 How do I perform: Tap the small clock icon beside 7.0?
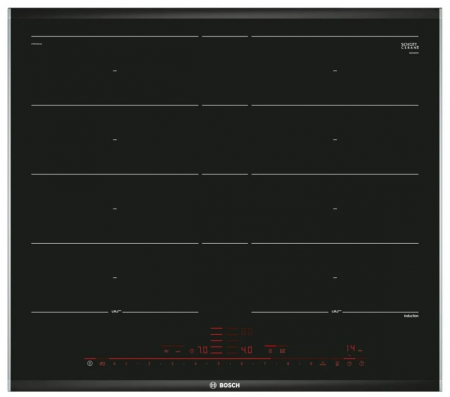[191, 351]
